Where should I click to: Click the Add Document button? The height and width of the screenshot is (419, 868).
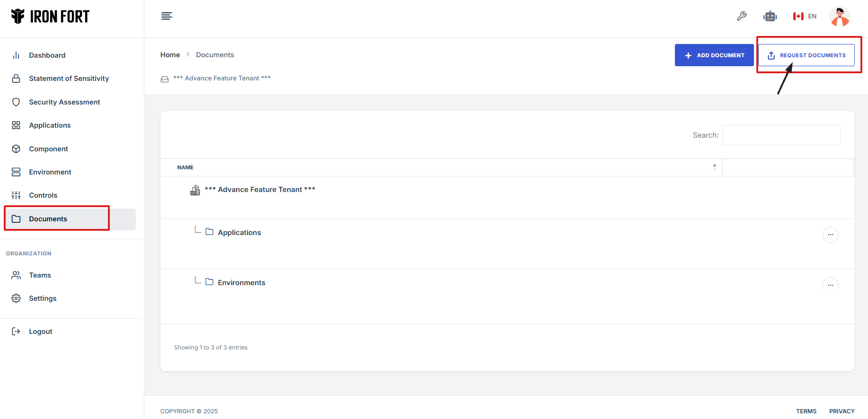point(714,55)
